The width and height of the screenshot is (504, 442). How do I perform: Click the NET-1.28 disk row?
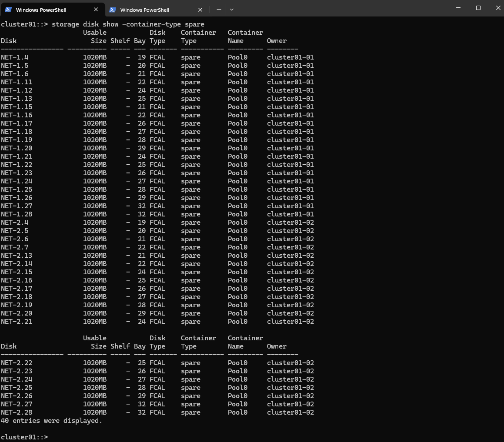(x=157, y=214)
